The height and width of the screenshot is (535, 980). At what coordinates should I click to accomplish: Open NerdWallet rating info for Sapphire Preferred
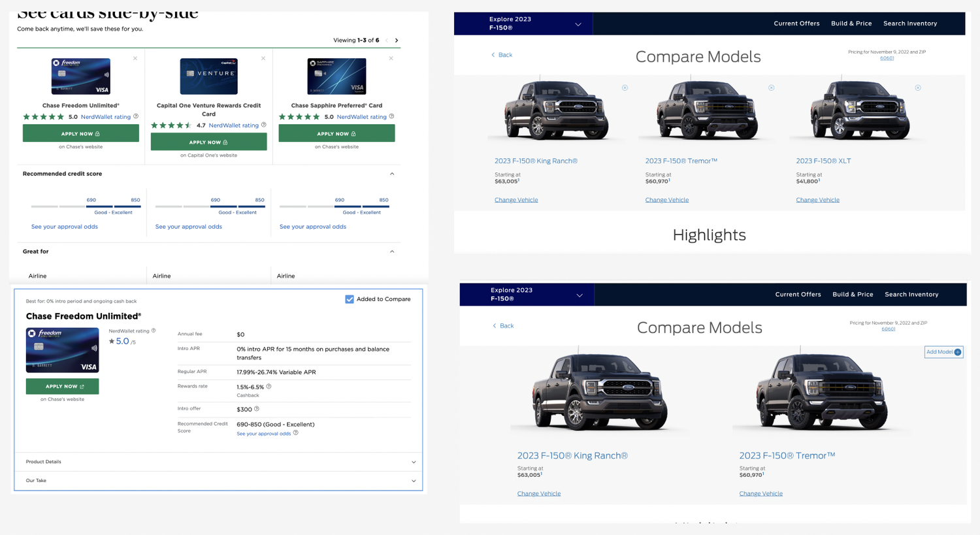[392, 116]
